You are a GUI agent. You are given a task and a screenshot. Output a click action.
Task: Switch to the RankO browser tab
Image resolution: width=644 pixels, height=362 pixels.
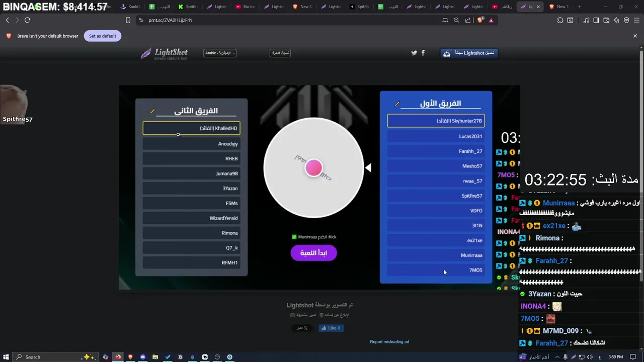(x=130, y=7)
